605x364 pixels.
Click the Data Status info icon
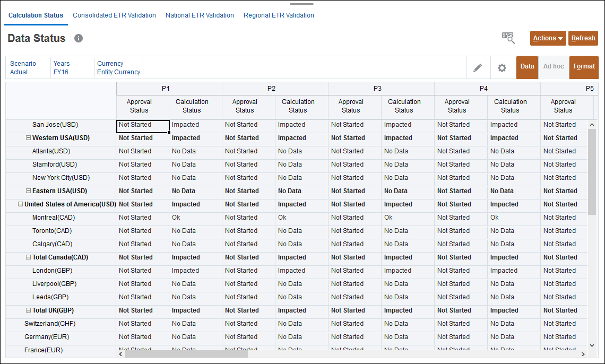tap(79, 38)
